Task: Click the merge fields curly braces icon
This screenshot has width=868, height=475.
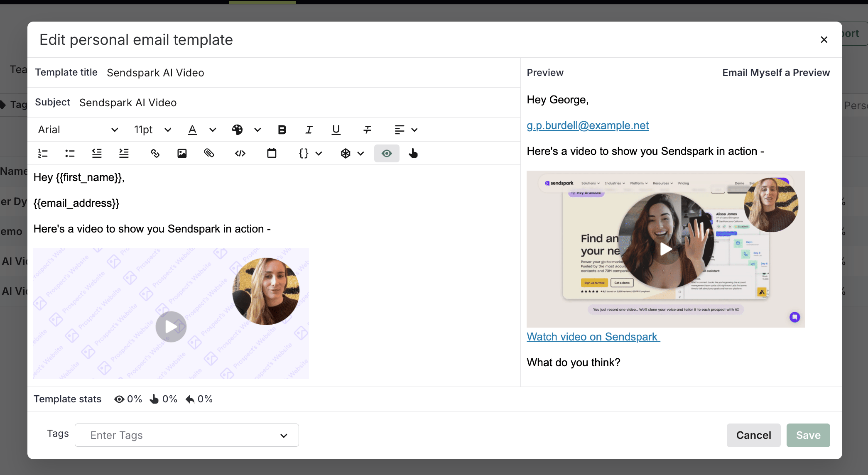Action: point(304,154)
